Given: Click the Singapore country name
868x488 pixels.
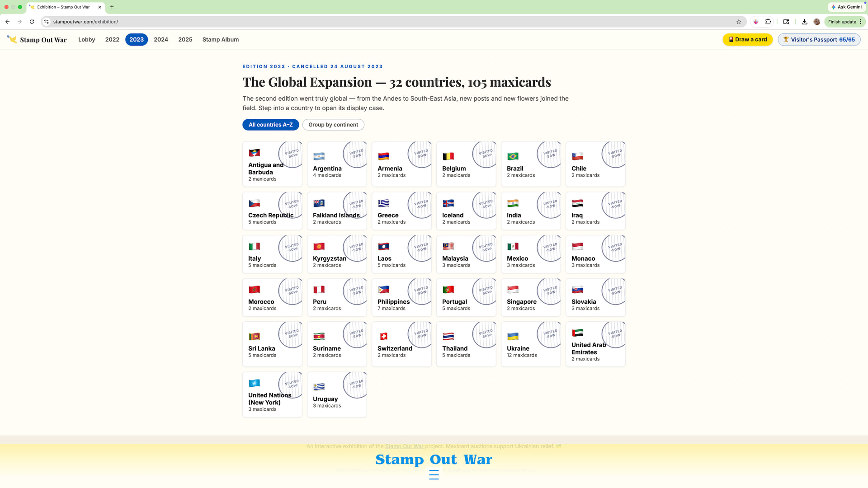Looking at the screenshot, I should [x=522, y=302].
